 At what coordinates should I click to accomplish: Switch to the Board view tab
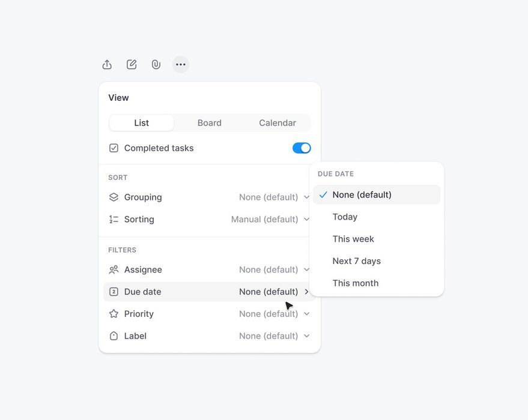[x=210, y=123]
